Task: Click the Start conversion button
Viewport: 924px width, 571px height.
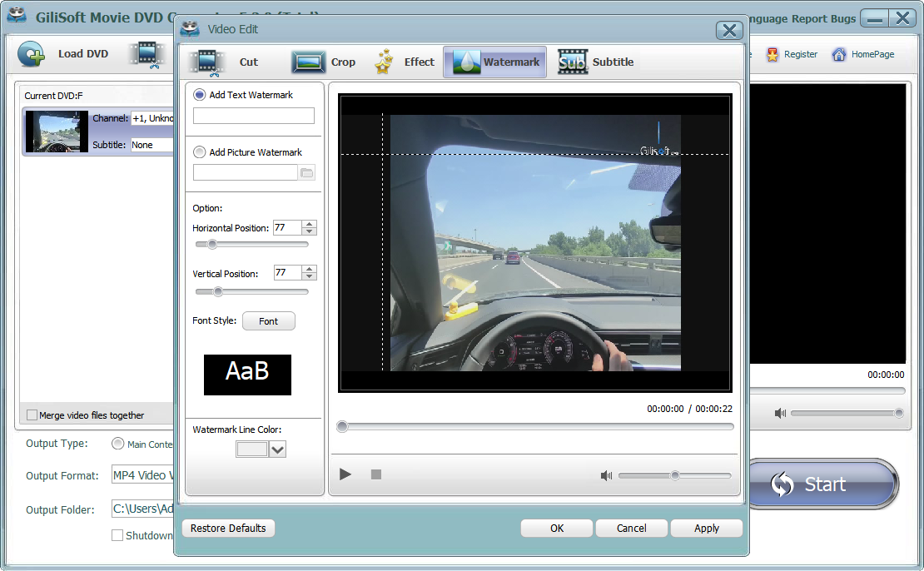Action: 823,484
